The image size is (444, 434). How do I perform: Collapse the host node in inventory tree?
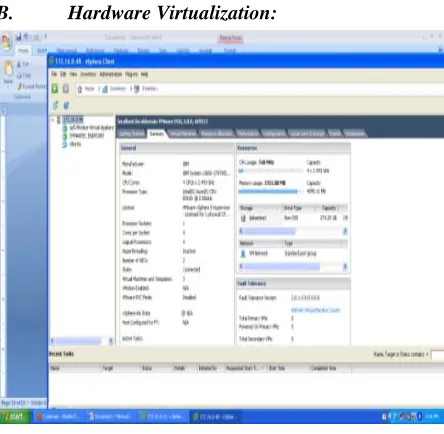(53, 120)
